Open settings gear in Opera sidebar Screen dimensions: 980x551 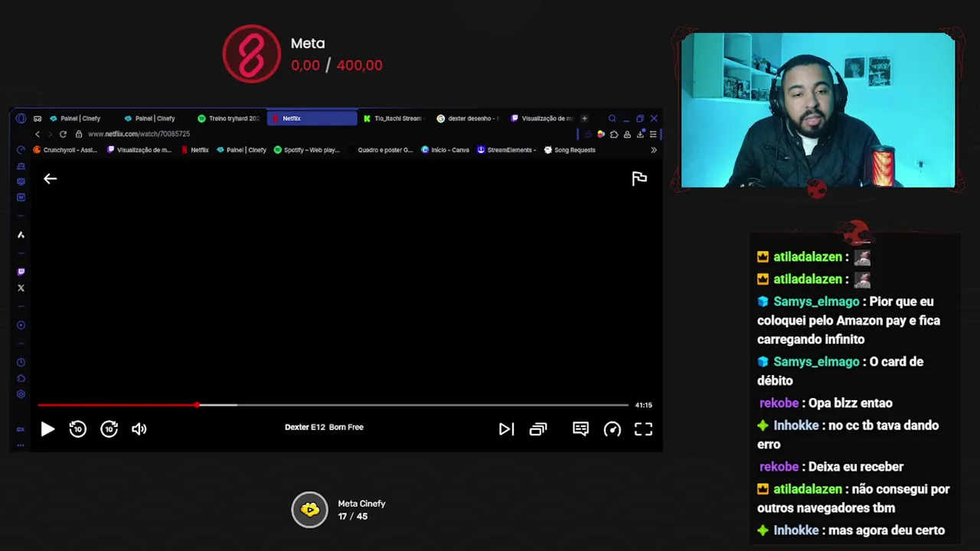[x=21, y=395]
